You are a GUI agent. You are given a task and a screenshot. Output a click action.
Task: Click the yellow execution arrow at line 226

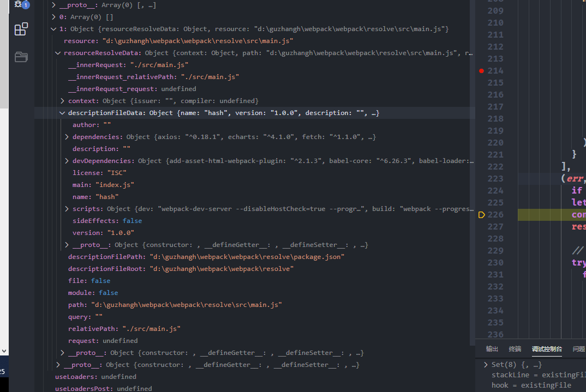click(x=481, y=215)
